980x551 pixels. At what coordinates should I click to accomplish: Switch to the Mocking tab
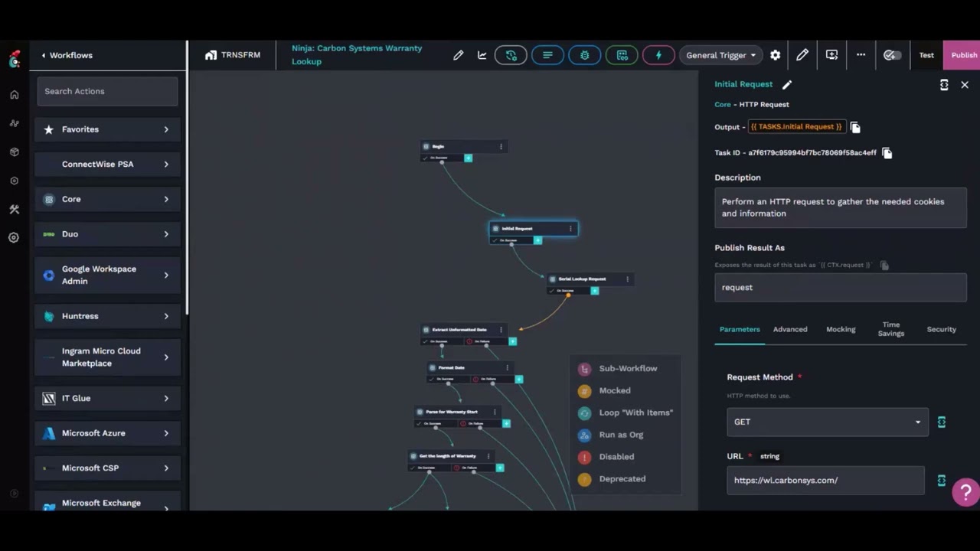pyautogui.click(x=841, y=330)
